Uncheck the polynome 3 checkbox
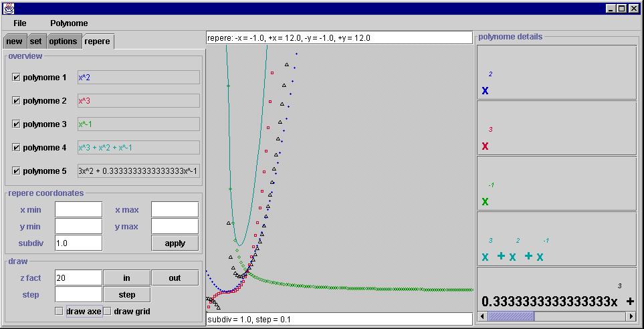 pos(17,124)
